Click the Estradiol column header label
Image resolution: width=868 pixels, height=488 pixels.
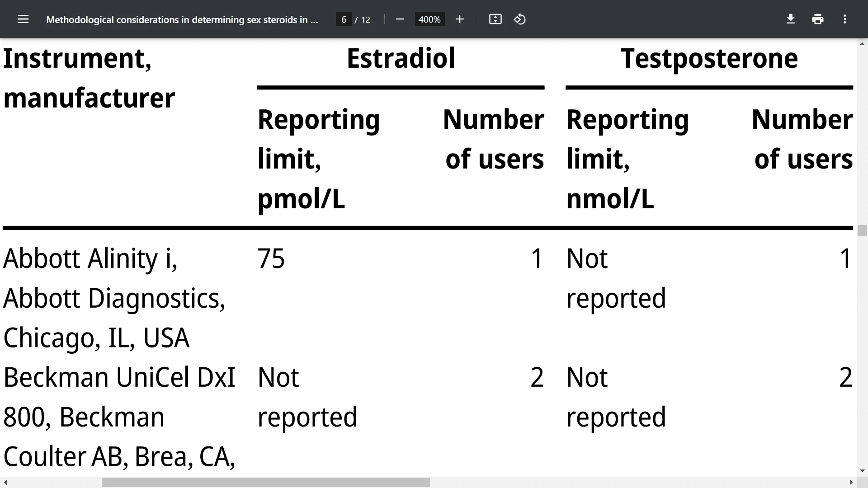pyautogui.click(x=400, y=58)
